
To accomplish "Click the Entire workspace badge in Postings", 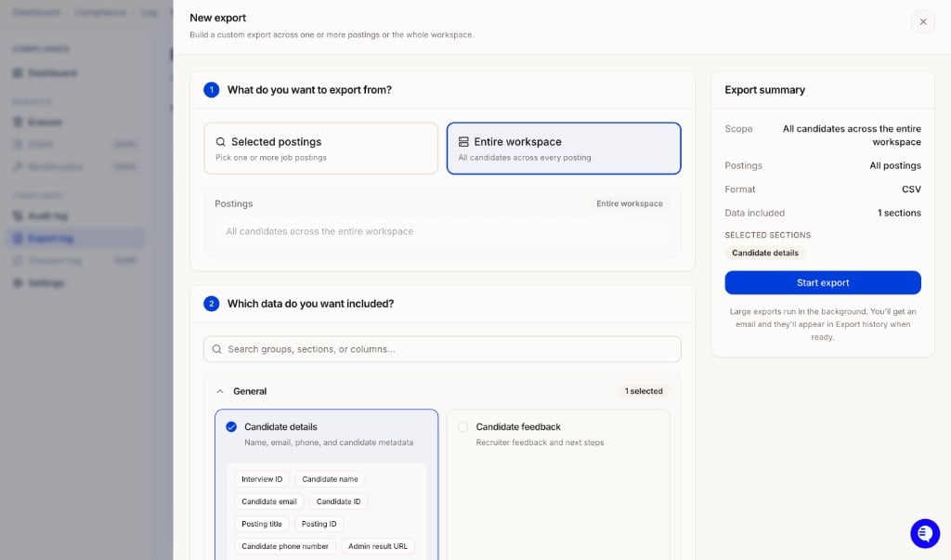I will pos(629,204).
